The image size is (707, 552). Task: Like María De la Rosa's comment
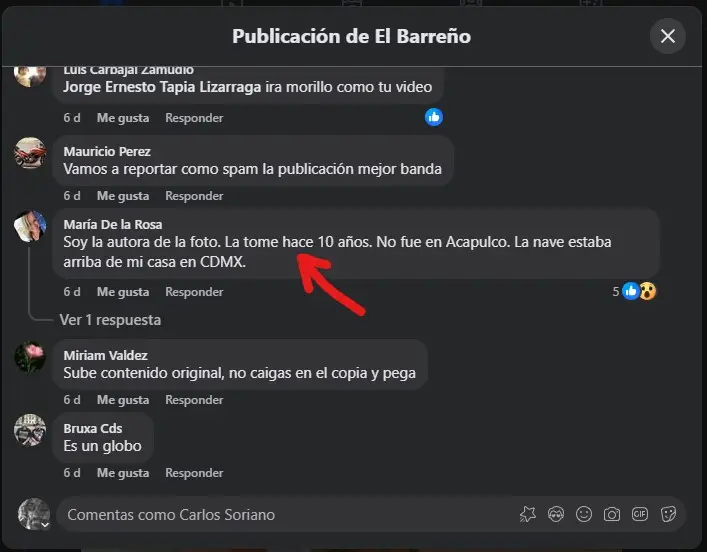123,292
